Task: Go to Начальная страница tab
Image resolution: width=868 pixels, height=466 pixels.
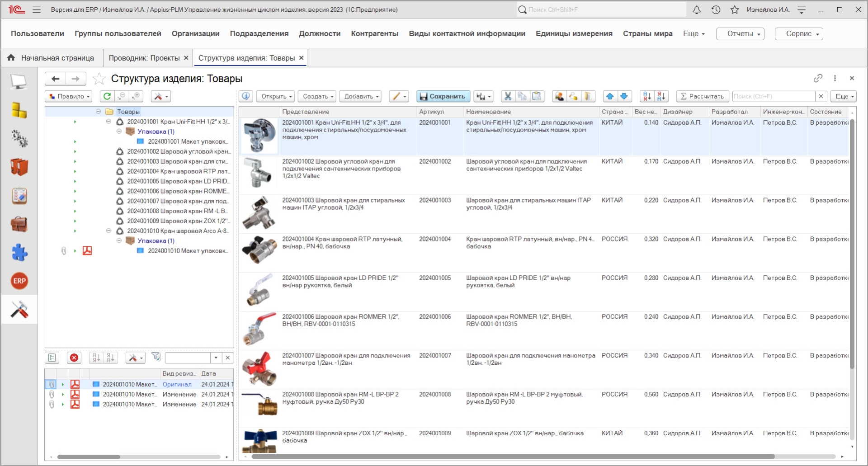Action: (x=52, y=58)
